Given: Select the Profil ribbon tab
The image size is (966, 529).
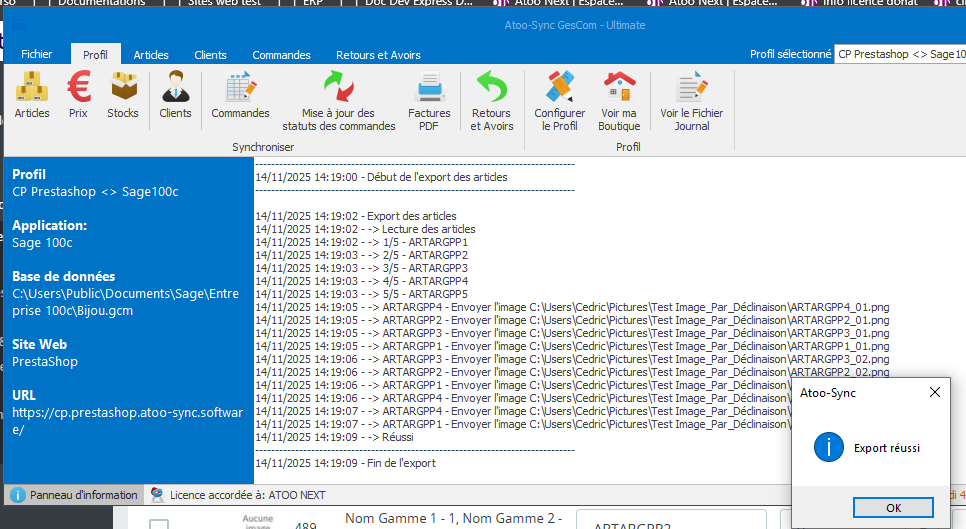Looking at the screenshot, I should click(95, 54).
